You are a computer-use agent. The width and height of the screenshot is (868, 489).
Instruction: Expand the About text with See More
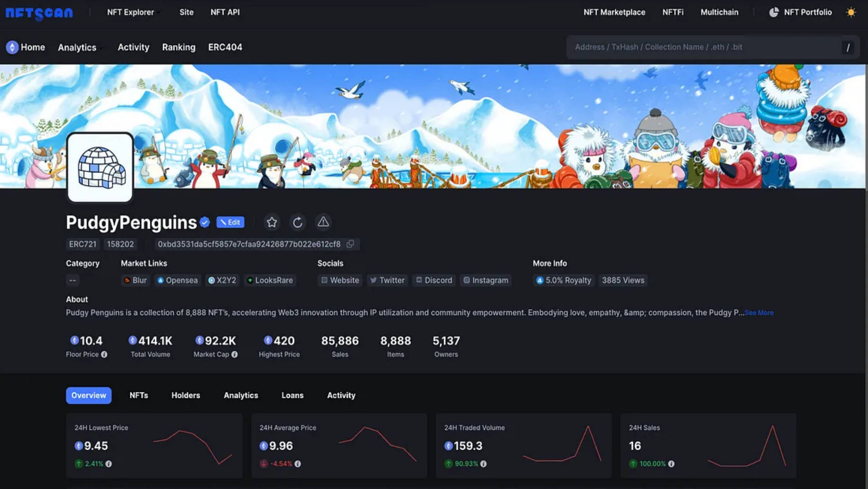pyautogui.click(x=759, y=313)
